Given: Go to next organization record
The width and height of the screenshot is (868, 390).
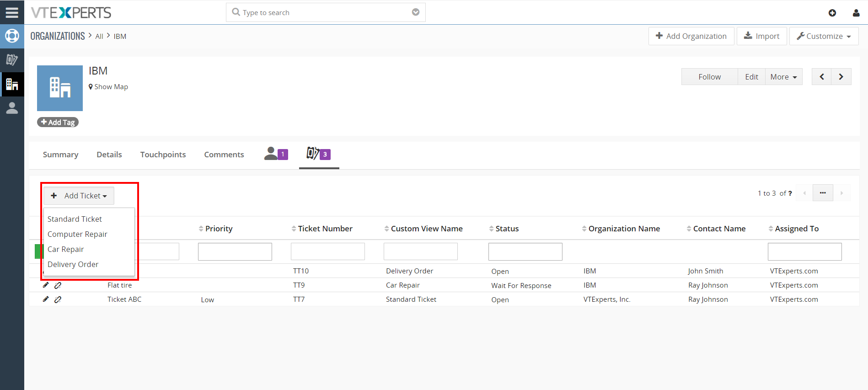Looking at the screenshot, I should pos(841,77).
